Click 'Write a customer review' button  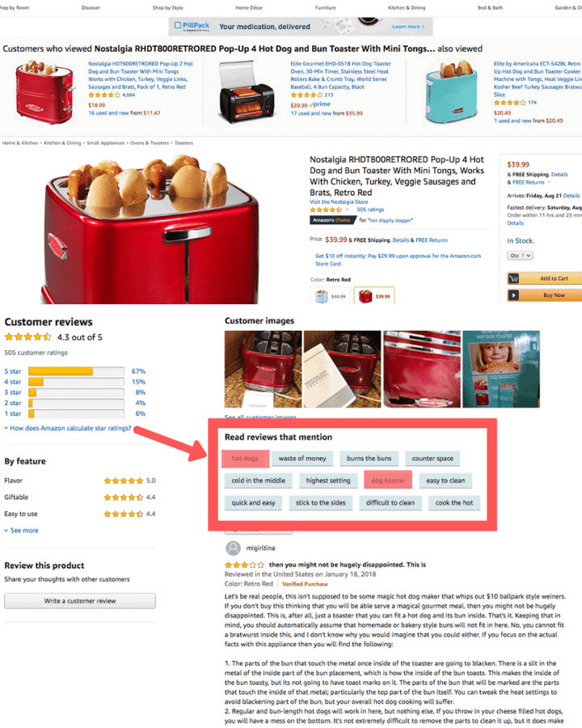pyautogui.click(x=80, y=601)
